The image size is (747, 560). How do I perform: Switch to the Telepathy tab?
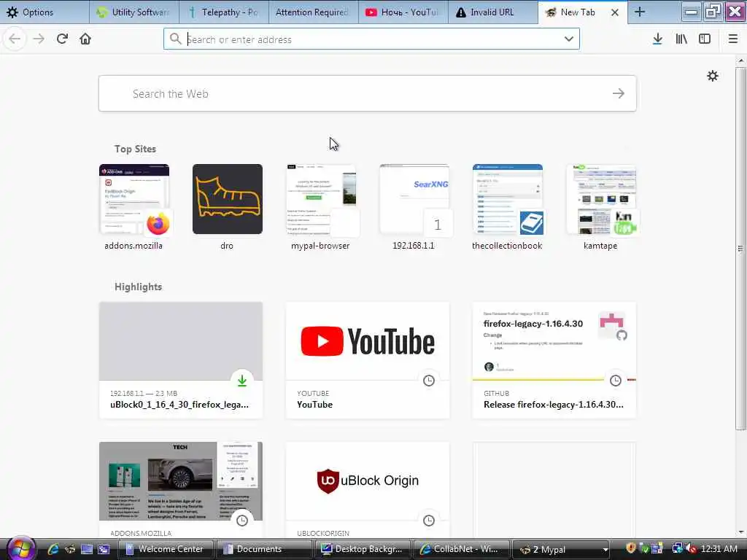click(x=224, y=12)
